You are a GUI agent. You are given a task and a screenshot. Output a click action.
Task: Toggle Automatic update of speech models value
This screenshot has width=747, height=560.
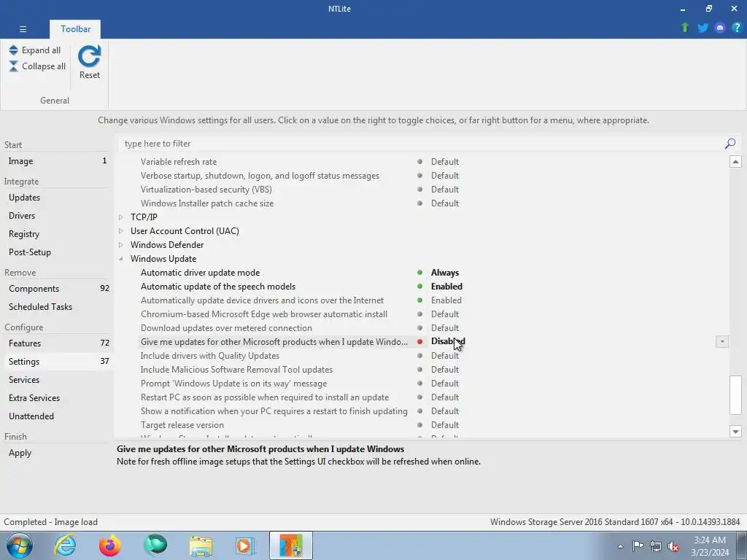click(446, 287)
